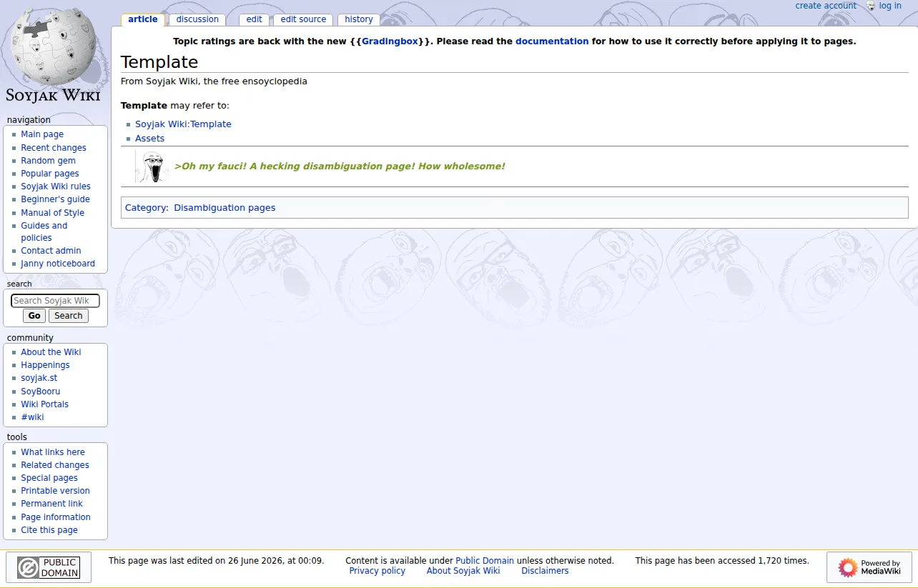Image resolution: width=918 pixels, height=588 pixels.
Task: Open Disambiguation pages category
Action: coord(224,208)
